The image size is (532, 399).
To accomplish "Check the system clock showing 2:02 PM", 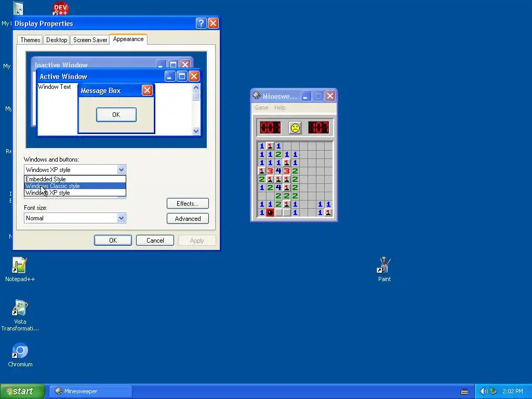I will click(513, 391).
